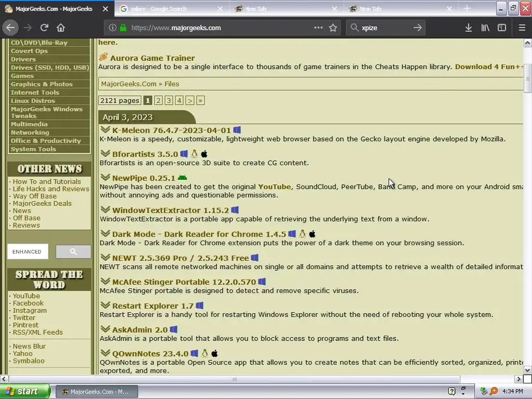Click the majorgeeks.com address bar
This screenshot has width=532, height=399.
[x=222, y=28]
